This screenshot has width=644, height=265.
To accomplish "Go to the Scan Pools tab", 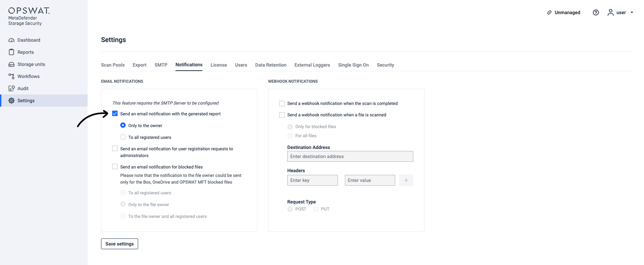I will (113, 65).
